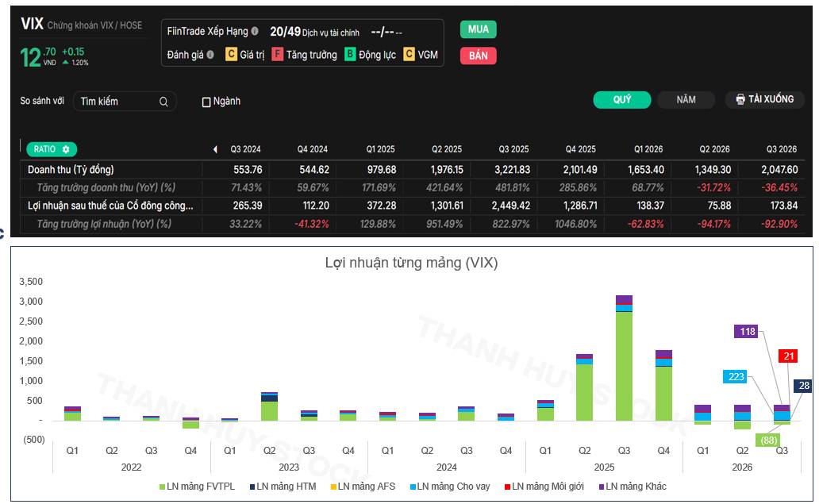
Task: Click the left arrow before Q3 2024
Action: coord(215,149)
